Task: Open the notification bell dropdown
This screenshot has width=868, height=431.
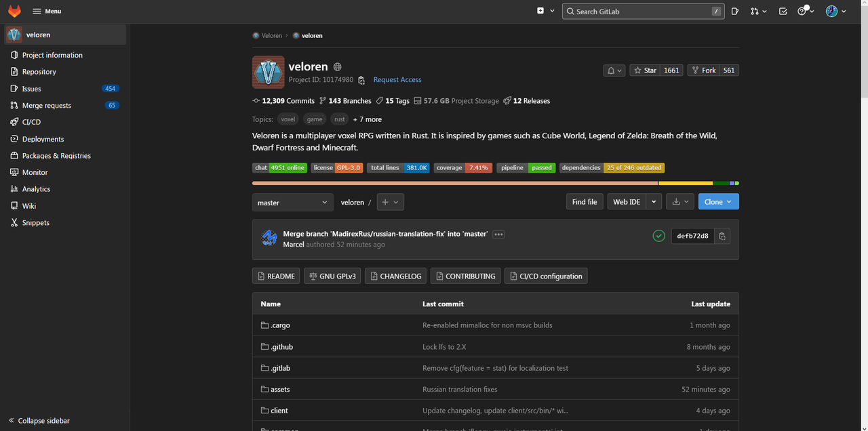Action: click(x=614, y=70)
